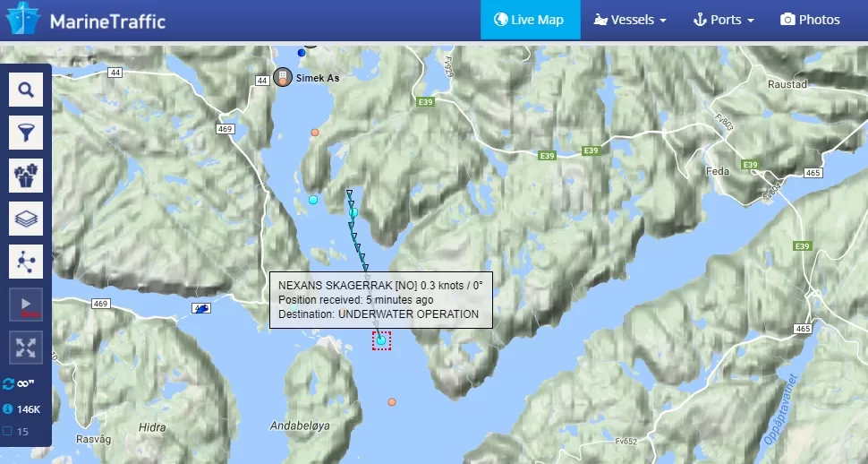
Task: Start the Beta playback button
Action: pyautogui.click(x=26, y=305)
